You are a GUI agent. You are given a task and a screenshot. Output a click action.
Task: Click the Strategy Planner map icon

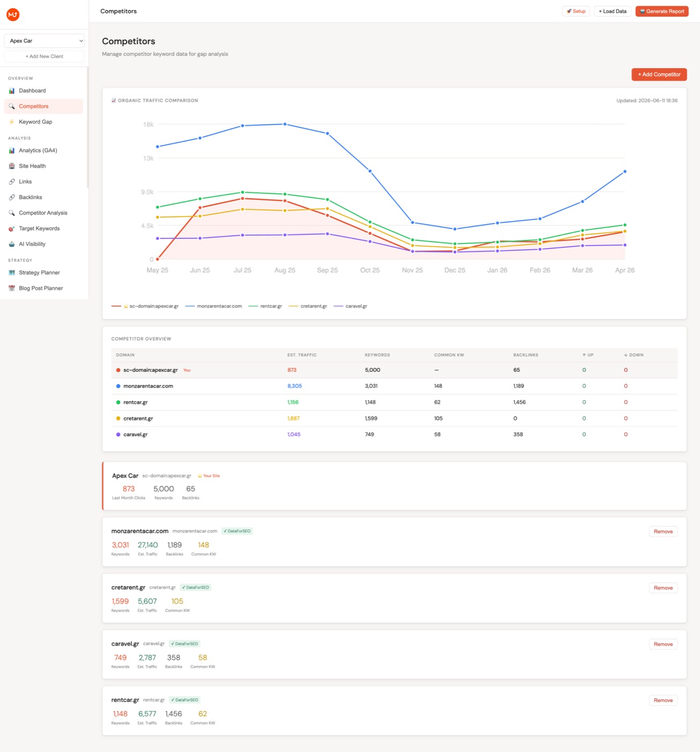pos(12,272)
